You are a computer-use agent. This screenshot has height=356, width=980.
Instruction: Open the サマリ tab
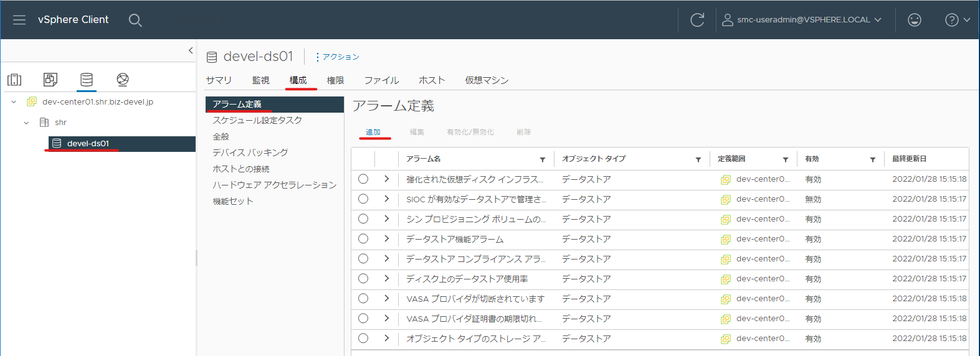coord(219,80)
